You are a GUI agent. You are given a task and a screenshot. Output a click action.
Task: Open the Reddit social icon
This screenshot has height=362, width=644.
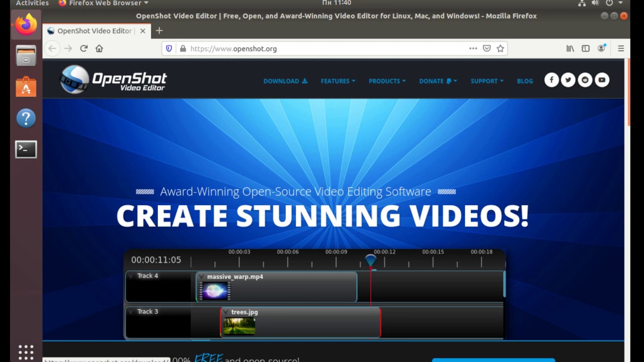(585, 80)
